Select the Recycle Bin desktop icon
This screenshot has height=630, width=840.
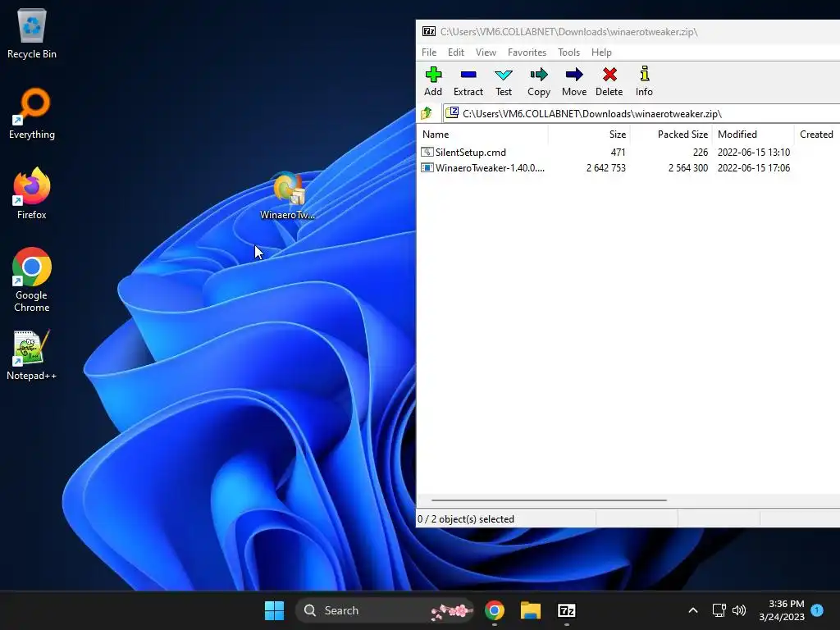32,34
